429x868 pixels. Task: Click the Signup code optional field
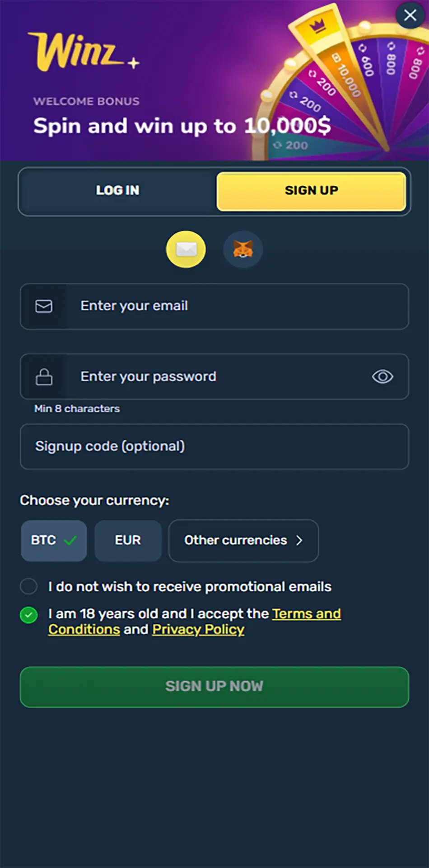[x=214, y=447]
